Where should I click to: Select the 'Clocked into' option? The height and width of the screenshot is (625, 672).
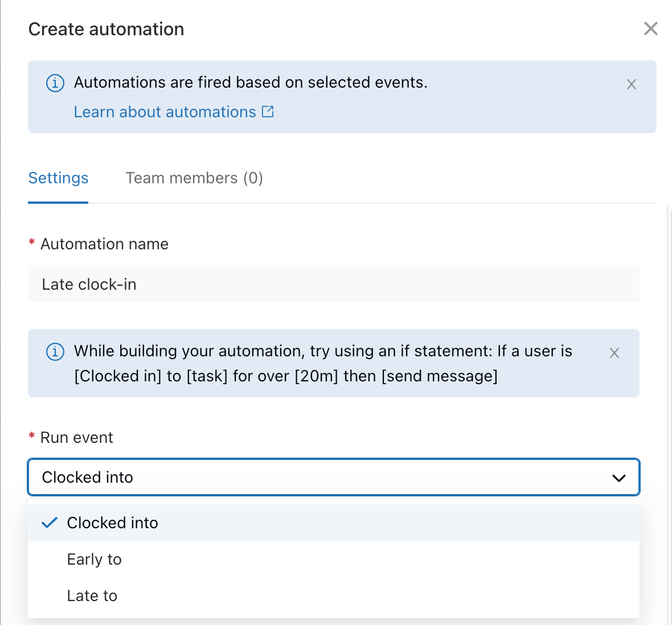pyautogui.click(x=112, y=523)
